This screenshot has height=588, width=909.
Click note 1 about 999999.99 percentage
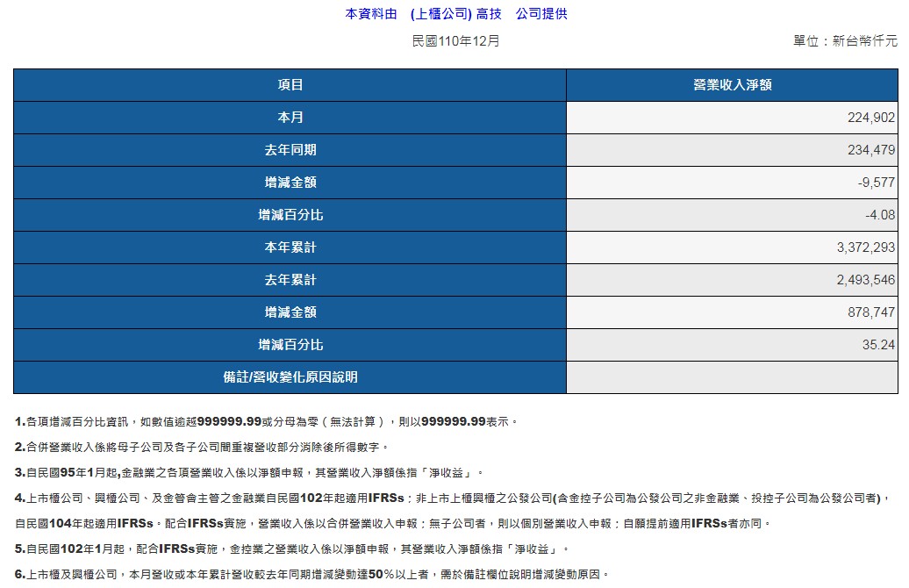coord(266,421)
